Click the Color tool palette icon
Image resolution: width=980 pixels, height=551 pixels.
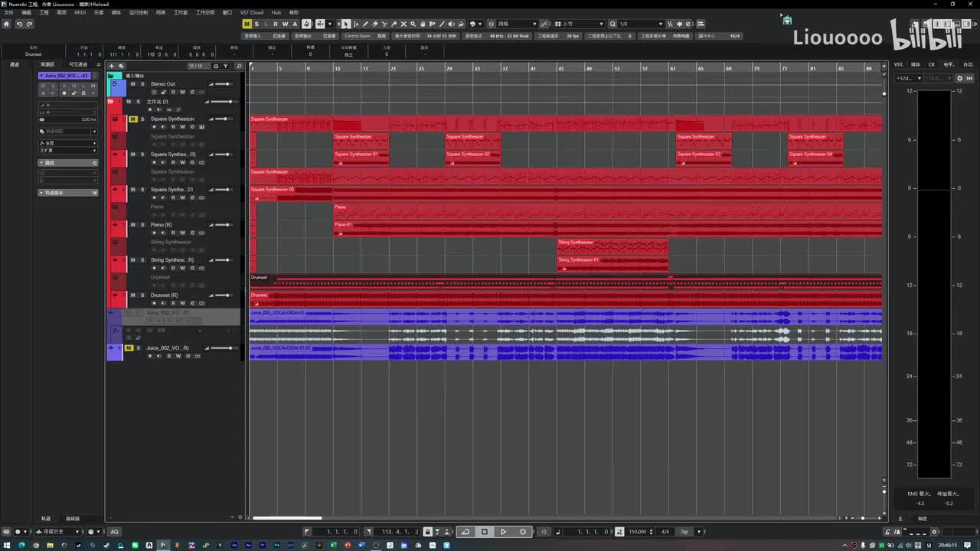(x=472, y=24)
